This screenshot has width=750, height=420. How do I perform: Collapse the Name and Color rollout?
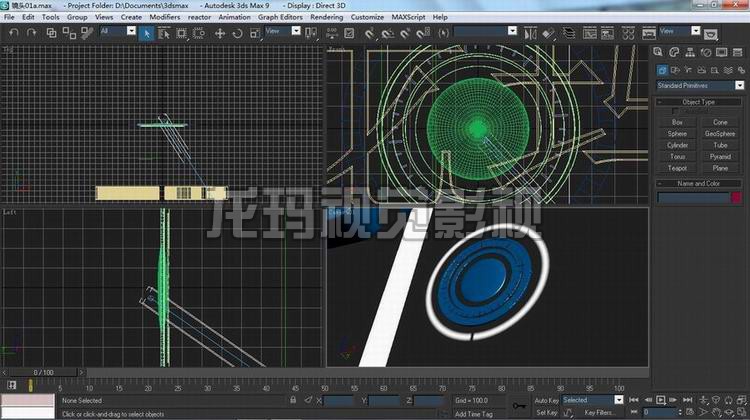(698, 183)
